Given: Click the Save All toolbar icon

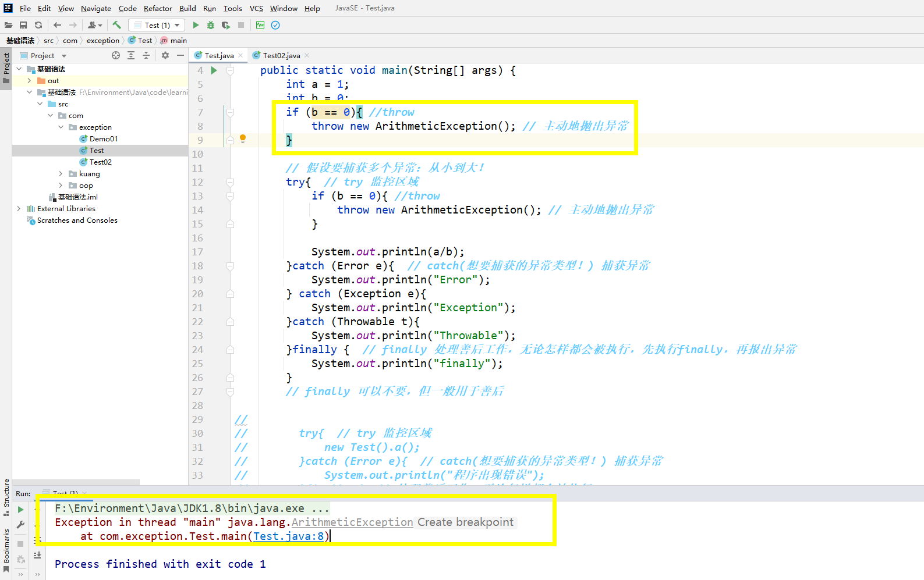Looking at the screenshot, I should [x=23, y=25].
